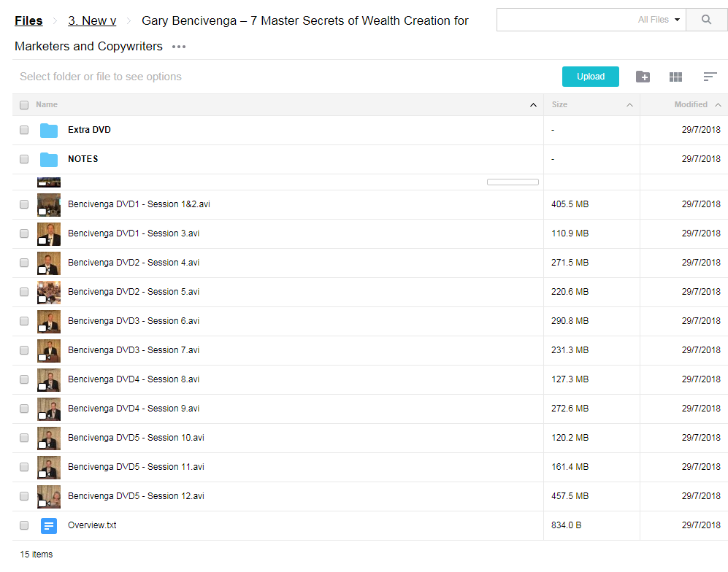This screenshot has height=572, width=728.
Task: Sort by Modified column arrow
Action: tap(718, 105)
